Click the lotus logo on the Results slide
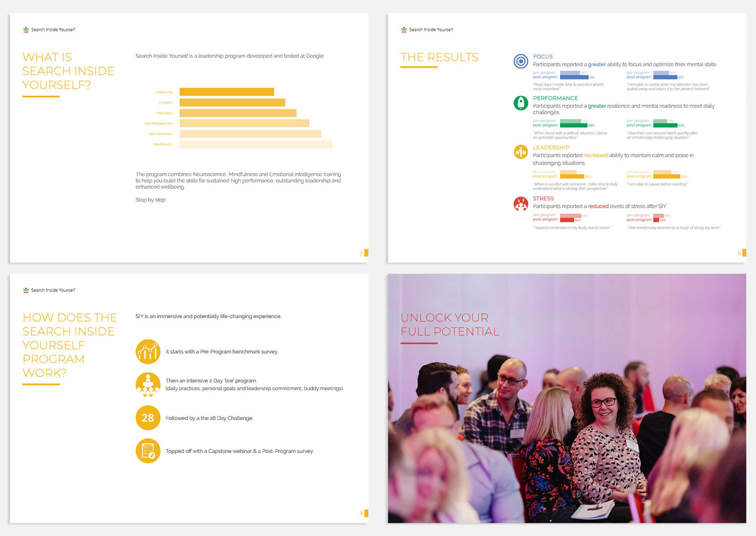This screenshot has height=536, width=756. click(404, 30)
